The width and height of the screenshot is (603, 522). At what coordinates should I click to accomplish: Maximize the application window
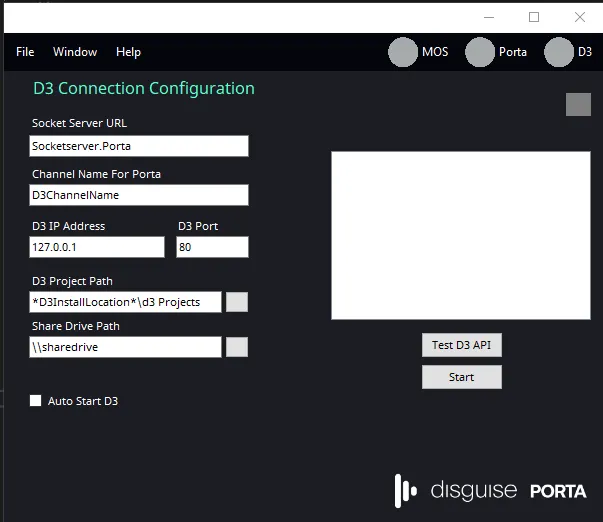click(534, 17)
